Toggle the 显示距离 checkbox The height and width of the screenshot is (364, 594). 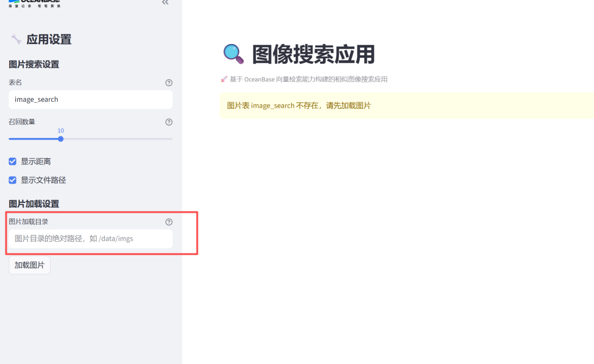[13, 161]
